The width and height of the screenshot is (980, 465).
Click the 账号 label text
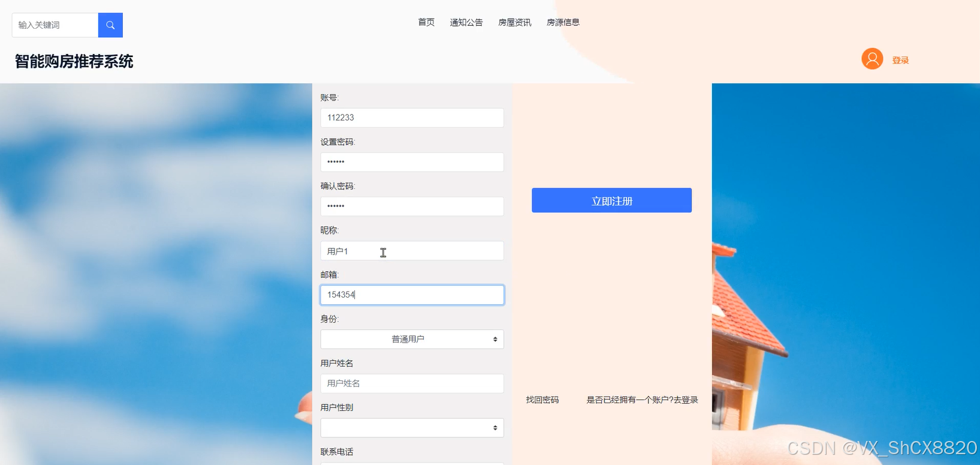[330, 98]
